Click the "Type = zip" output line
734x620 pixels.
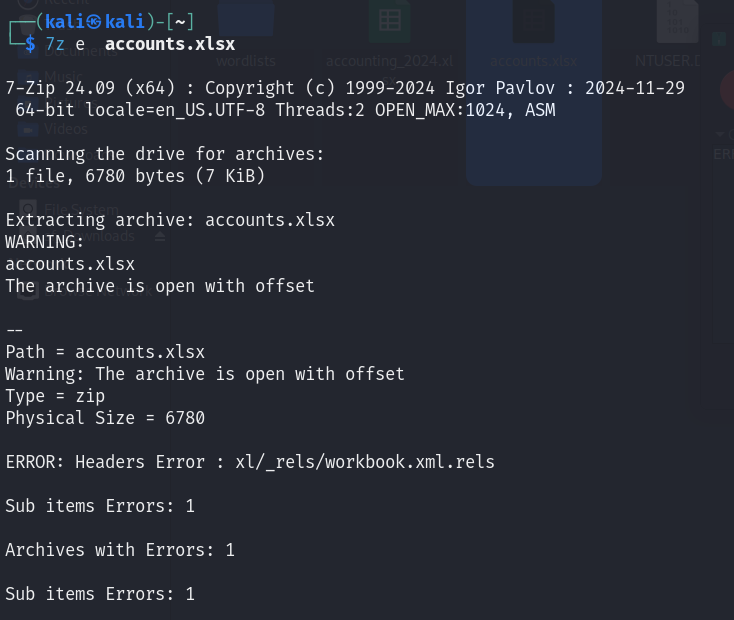(x=55, y=396)
